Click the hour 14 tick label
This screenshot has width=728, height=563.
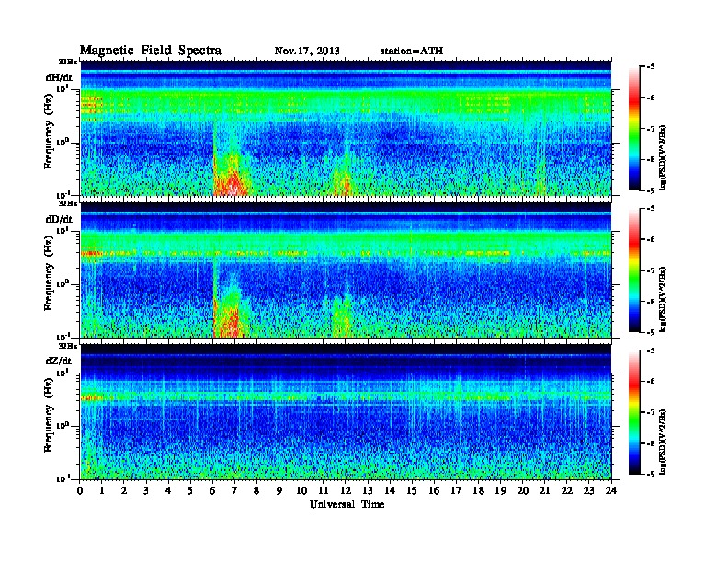point(390,490)
